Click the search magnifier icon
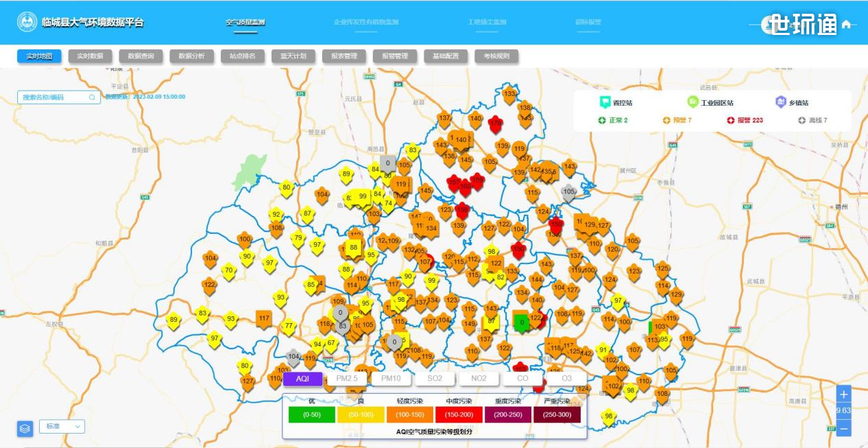Image resolution: width=868 pixels, height=448 pixels. (92, 97)
